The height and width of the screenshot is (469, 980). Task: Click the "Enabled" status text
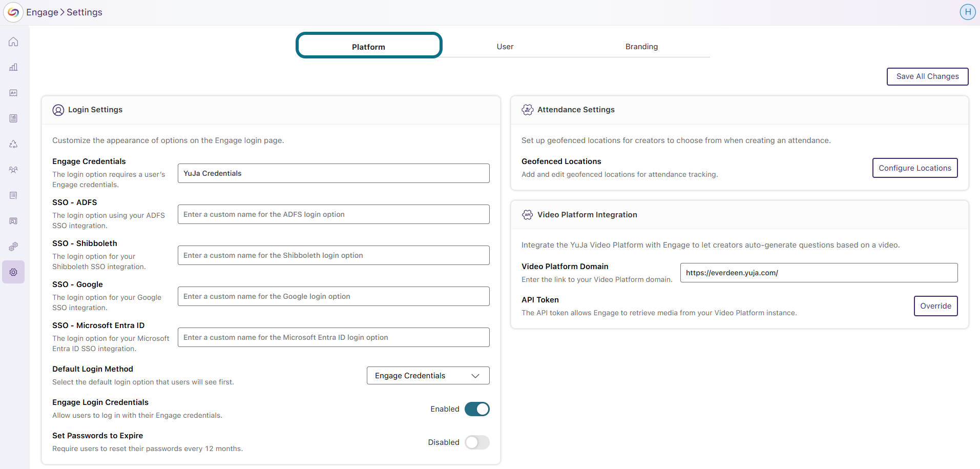[x=445, y=409]
